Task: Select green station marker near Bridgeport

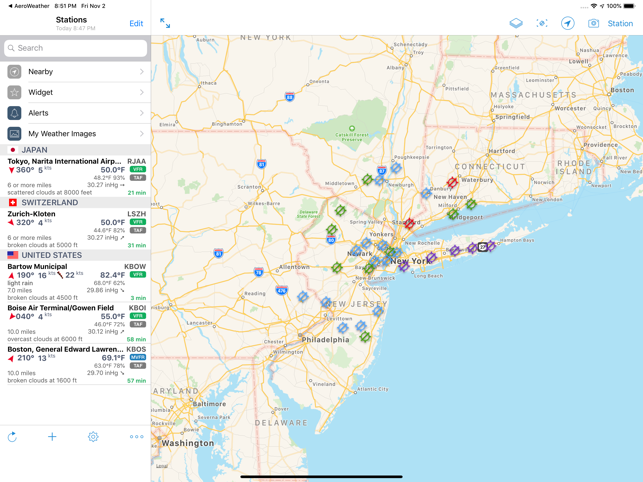Action: [x=453, y=214]
